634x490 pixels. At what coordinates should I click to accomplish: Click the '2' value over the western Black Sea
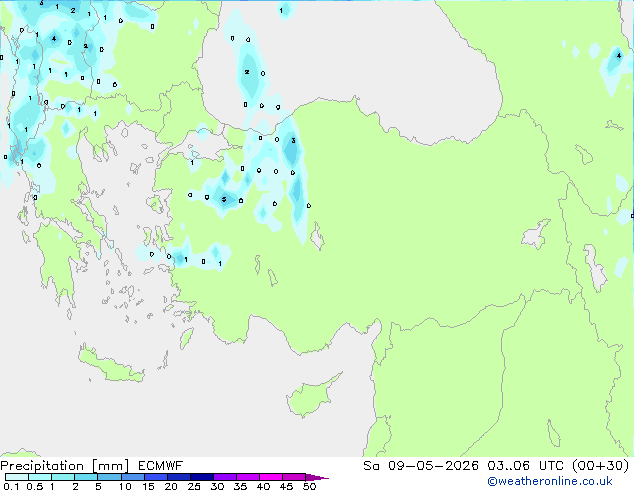(247, 72)
